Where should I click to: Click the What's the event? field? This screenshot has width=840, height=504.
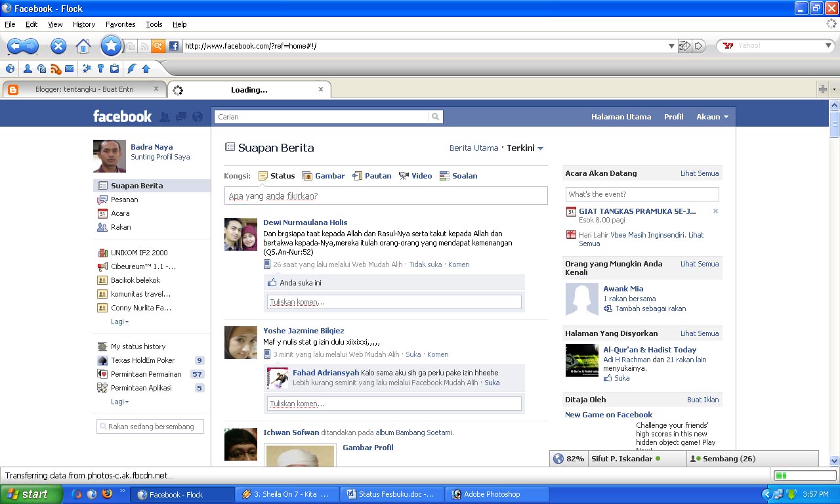[x=642, y=194]
